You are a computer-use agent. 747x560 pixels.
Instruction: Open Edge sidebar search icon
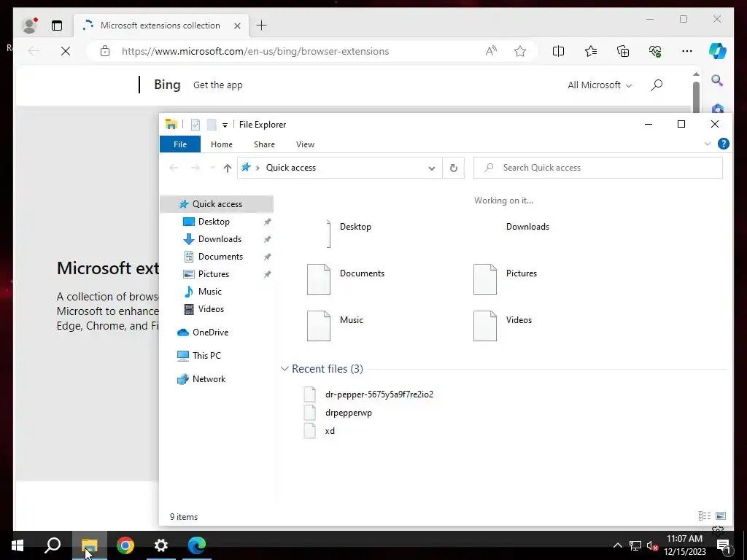[x=718, y=80]
